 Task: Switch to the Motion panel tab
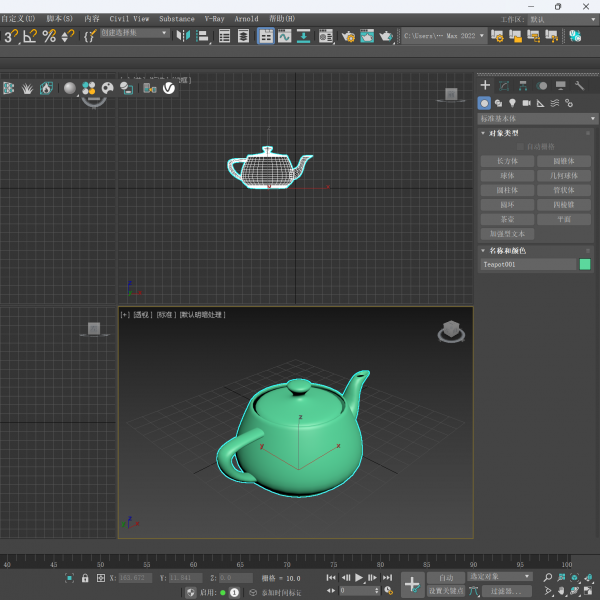(541, 85)
